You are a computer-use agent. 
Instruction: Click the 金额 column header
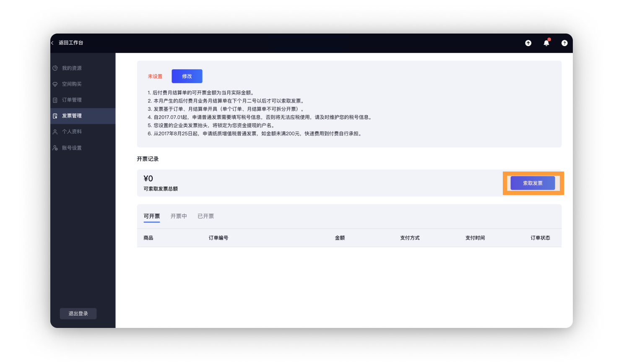point(340,238)
